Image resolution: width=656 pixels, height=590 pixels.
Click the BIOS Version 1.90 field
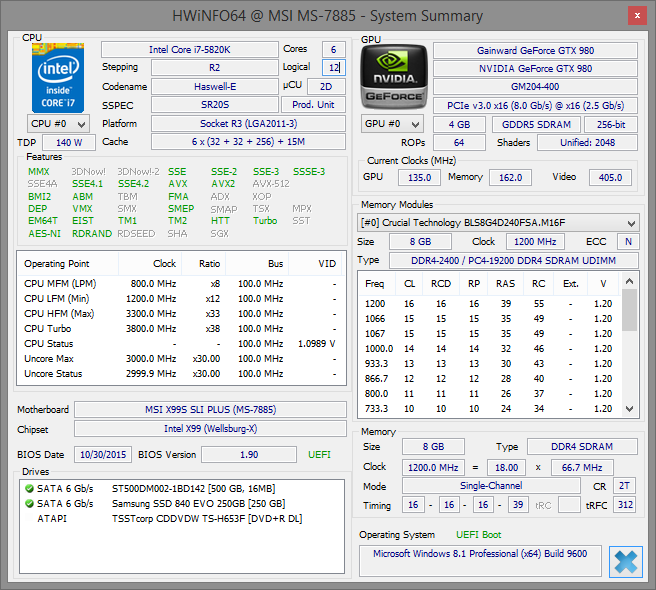[249, 455]
